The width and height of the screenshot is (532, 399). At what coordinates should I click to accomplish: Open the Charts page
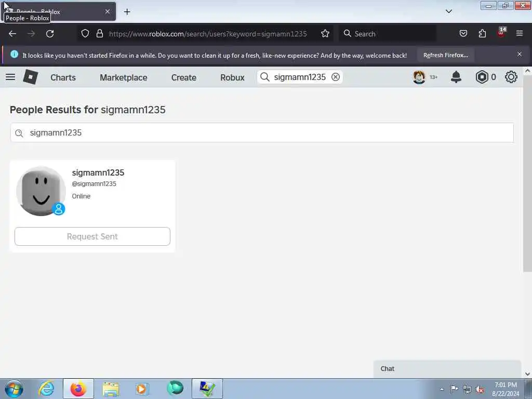(63, 77)
